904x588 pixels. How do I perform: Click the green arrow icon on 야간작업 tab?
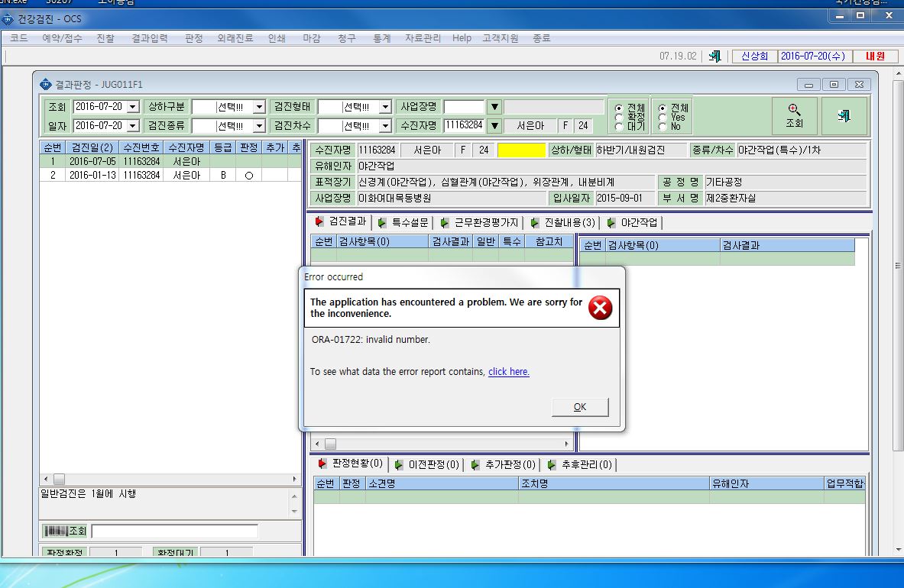coord(611,223)
